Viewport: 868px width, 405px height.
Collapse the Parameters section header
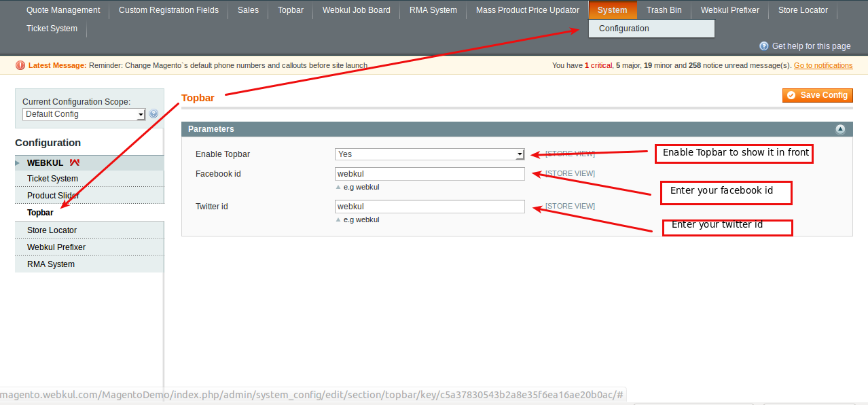[517, 129]
